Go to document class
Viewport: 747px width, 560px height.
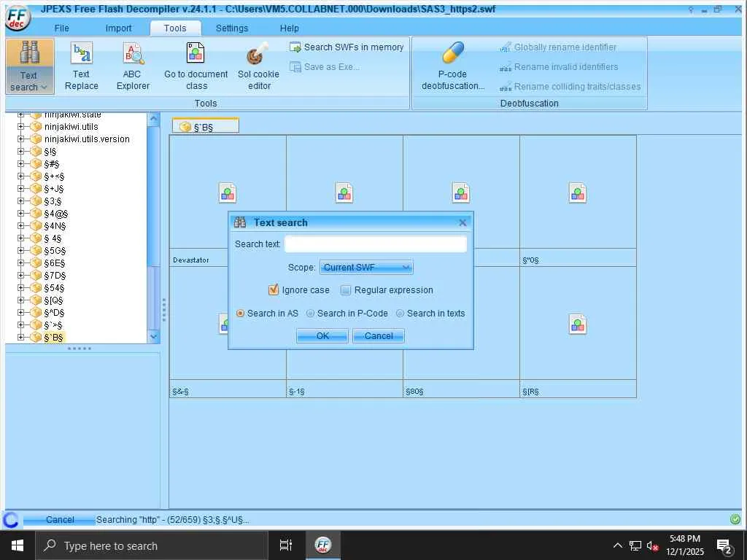(x=196, y=66)
